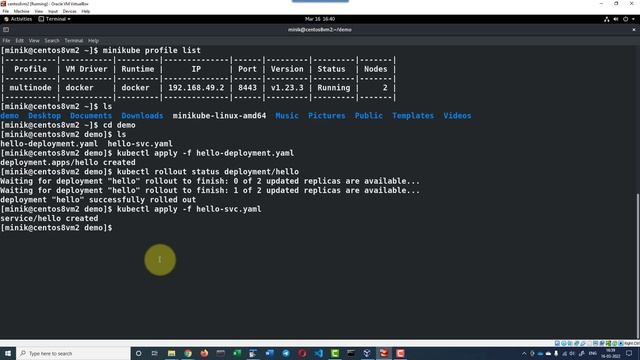640x360 pixels.
Task: Click the 'Pictures' directory name
Action: (x=327, y=116)
